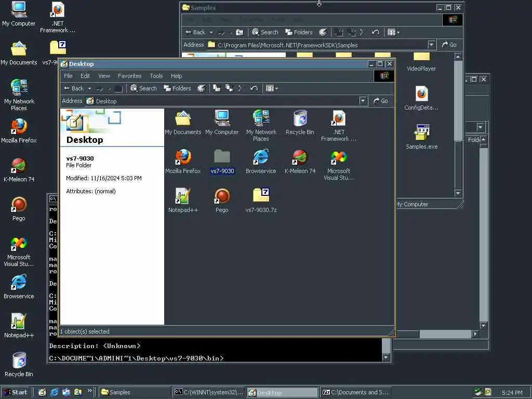Image resolution: width=532 pixels, height=399 pixels.
Task: Click Samples window scrollbar up arrow
Action: 458,57
